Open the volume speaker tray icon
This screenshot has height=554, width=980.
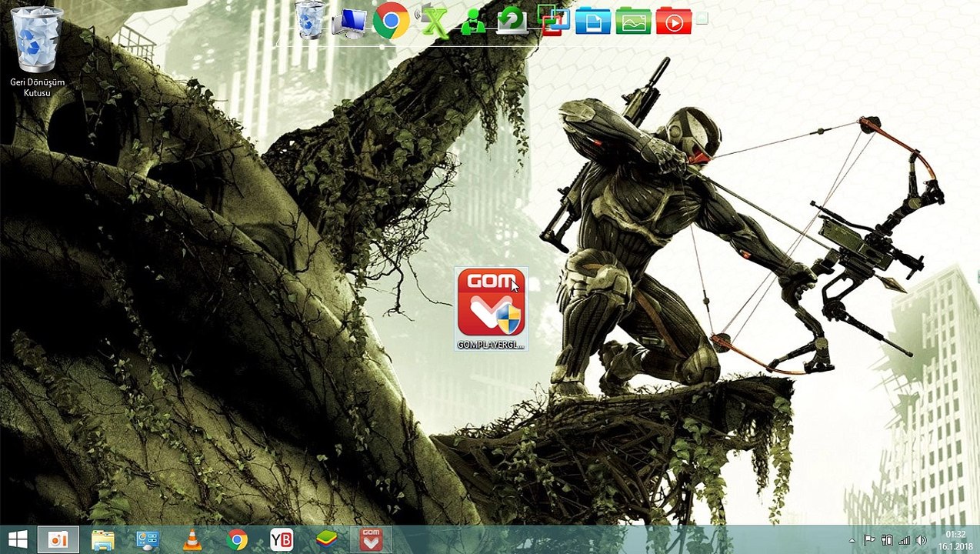point(921,540)
